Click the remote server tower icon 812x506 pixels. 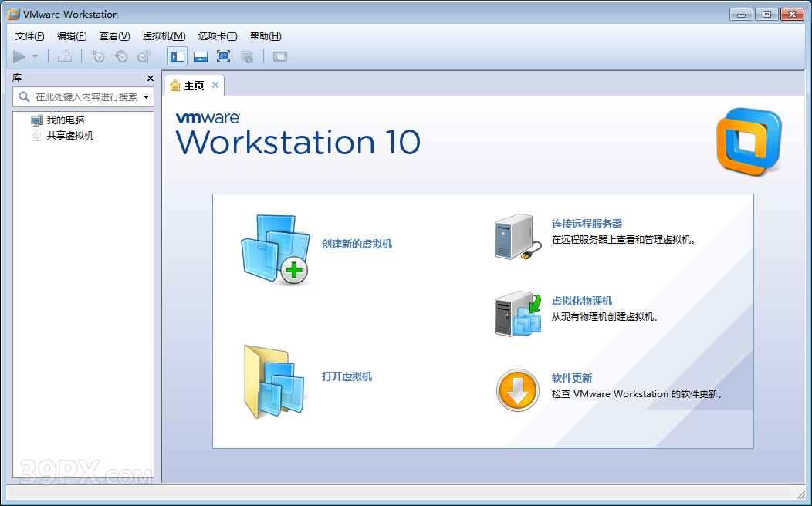[x=518, y=237]
